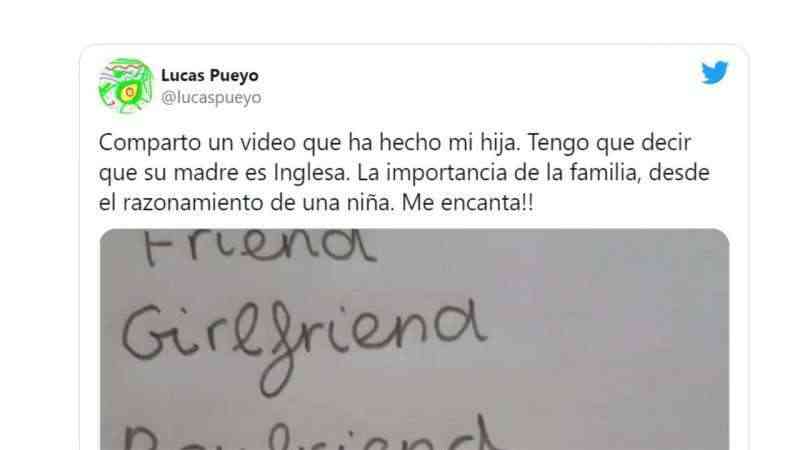Screen dimensions: 800x450
Task: Open Lucas Pueyo's profile avatar picture
Action: pyautogui.click(x=126, y=86)
